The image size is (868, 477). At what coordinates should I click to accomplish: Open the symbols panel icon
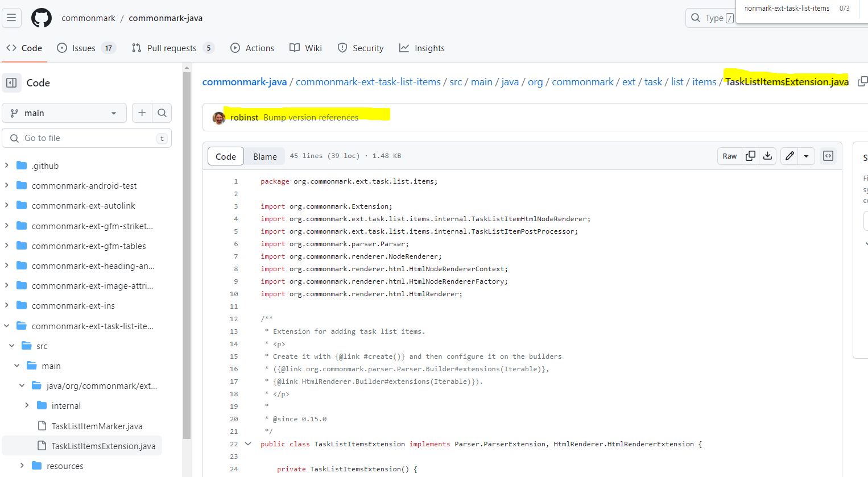pos(828,156)
